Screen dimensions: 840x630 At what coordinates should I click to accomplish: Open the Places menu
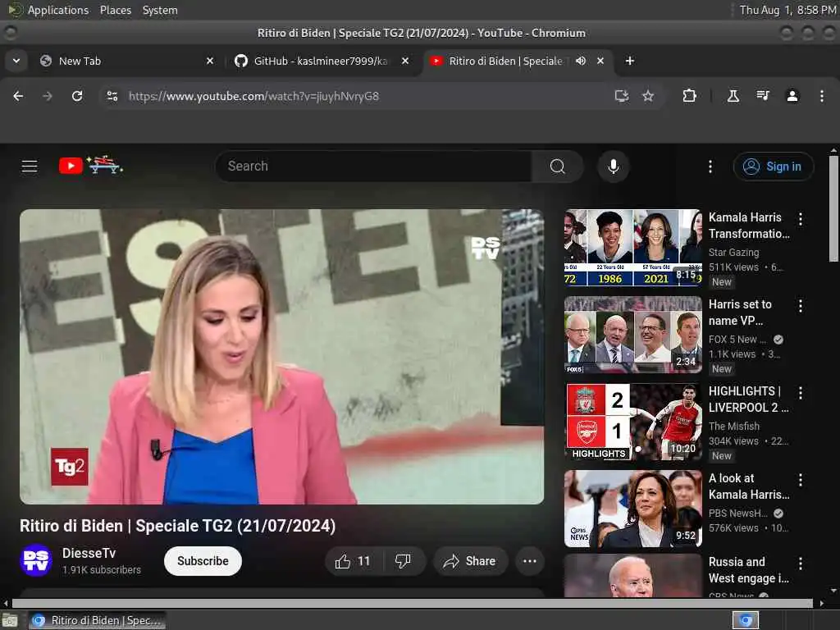116,10
